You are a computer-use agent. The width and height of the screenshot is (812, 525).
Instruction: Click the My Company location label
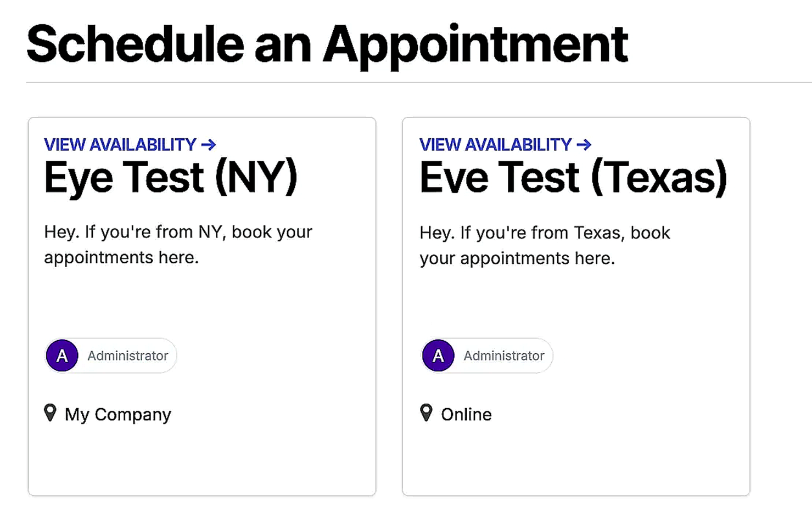click(118, 414)
